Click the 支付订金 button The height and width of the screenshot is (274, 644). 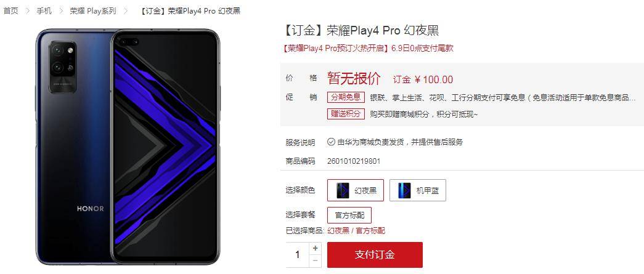pos(375,255)
